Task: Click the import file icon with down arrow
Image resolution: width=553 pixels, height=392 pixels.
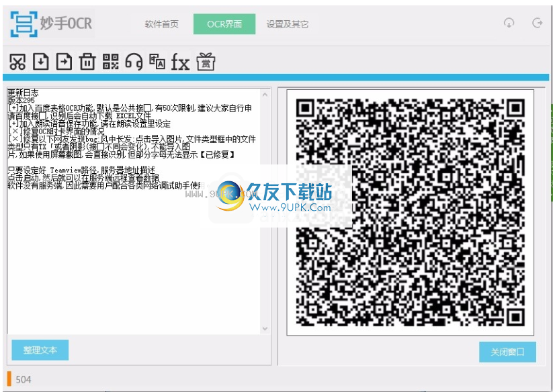Action: [41, 62]
